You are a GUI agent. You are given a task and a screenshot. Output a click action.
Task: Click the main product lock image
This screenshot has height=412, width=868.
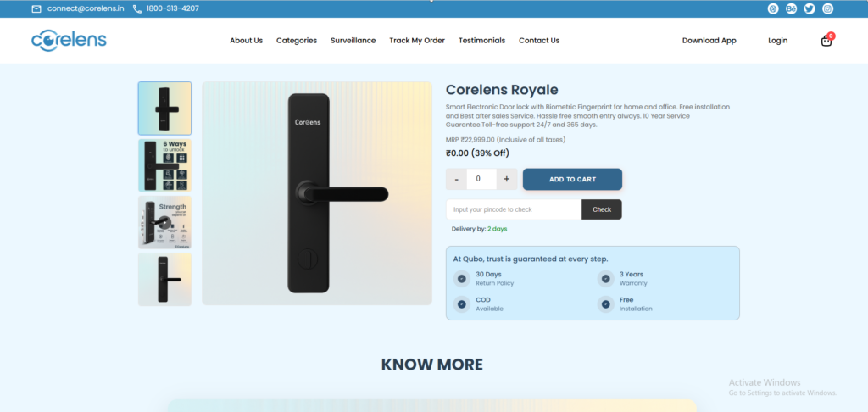[317, 193]
